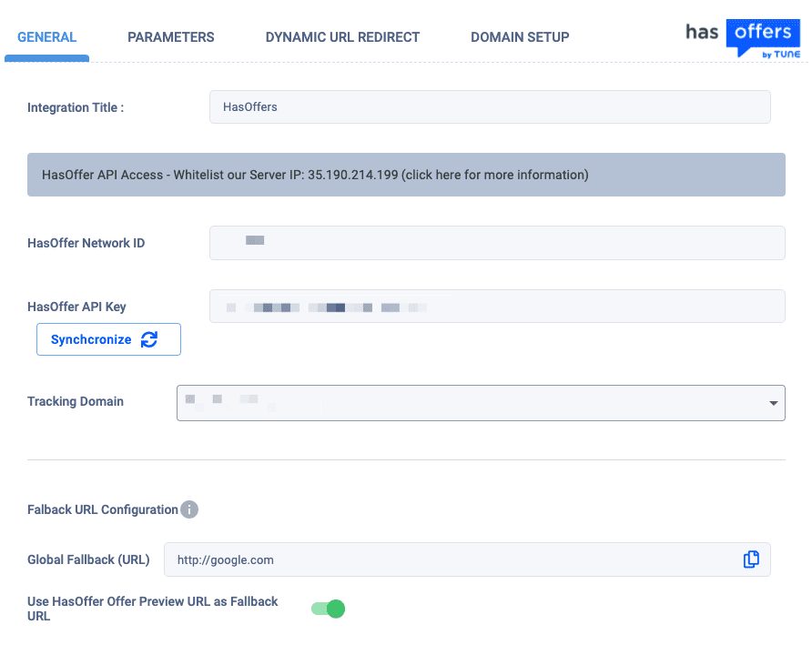Image resolution: width=812 pixels, height=655 pixels.
Task: Click into the HasOffer Network ID field
Action: click(x=497, y=243)
